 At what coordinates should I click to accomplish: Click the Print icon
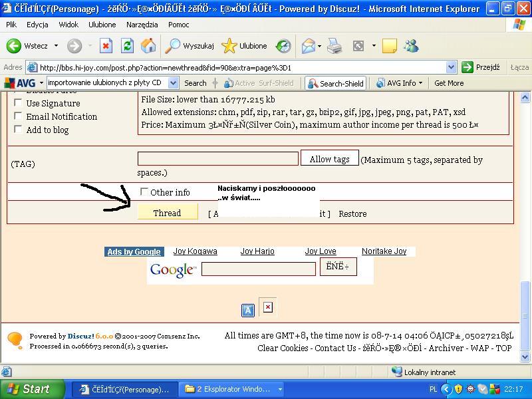tap(334, 46)
